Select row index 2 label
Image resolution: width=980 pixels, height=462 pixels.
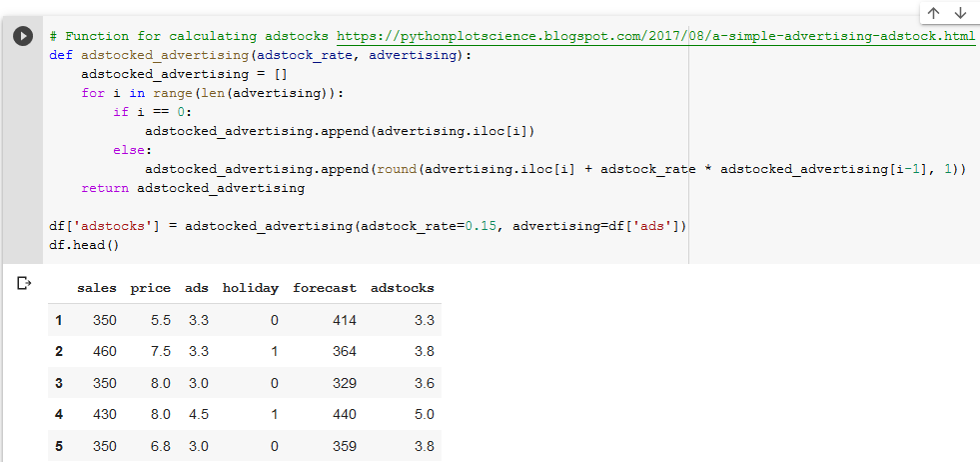(59, 352)
